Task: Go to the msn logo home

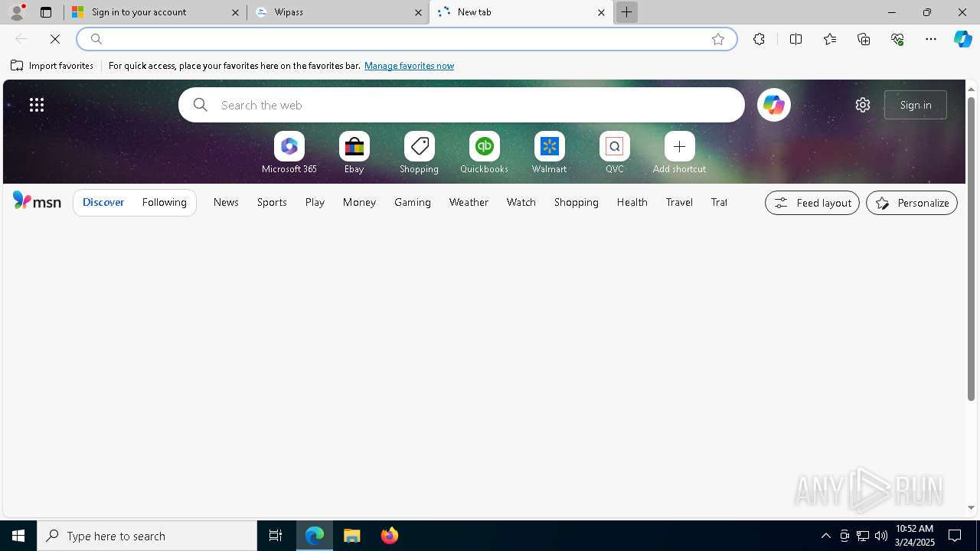Action: coord(37,201)
